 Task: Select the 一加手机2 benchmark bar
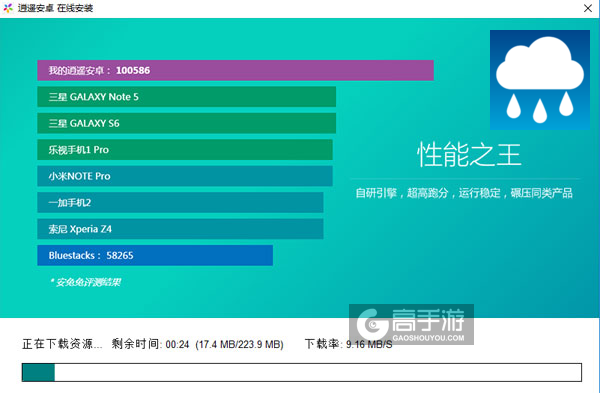(x=180, y=202)
